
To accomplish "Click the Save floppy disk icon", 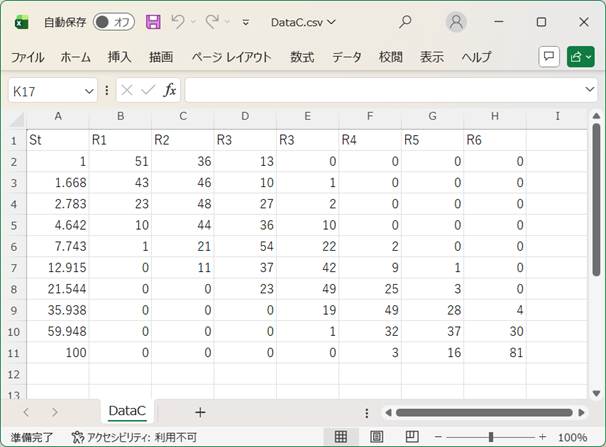I will [x=153, y=22].
